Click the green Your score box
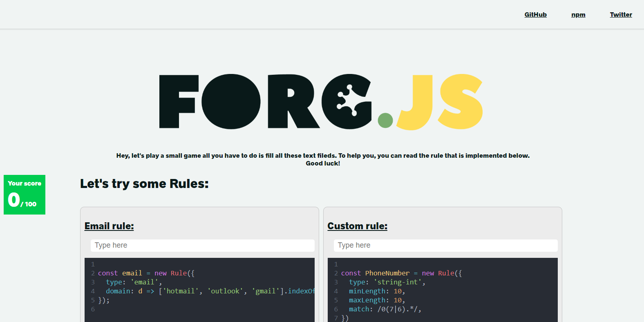644x322 pixels. pyautogui.click(x=25, y=195)
